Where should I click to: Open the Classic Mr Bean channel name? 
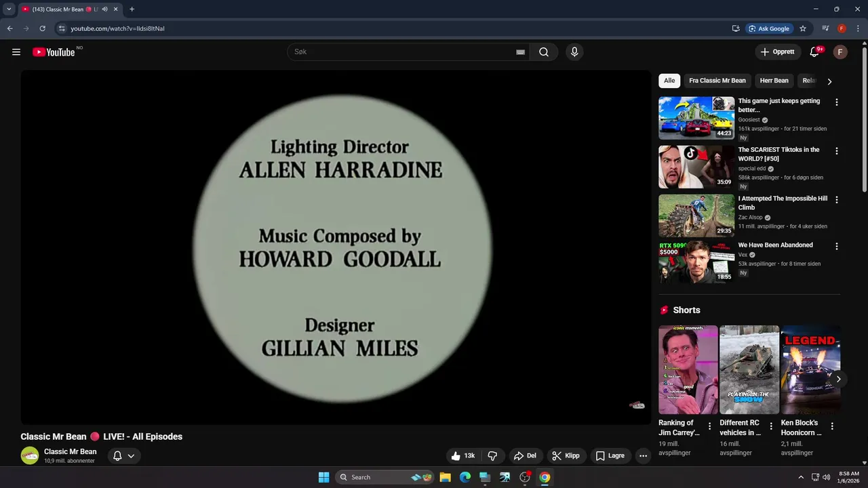[x=71, y=451]
